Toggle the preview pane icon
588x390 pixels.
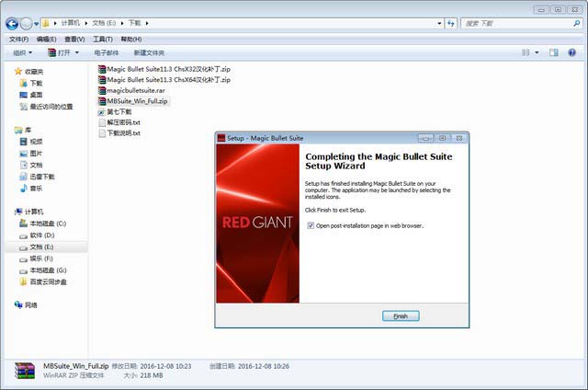click(x=554, y=52)
